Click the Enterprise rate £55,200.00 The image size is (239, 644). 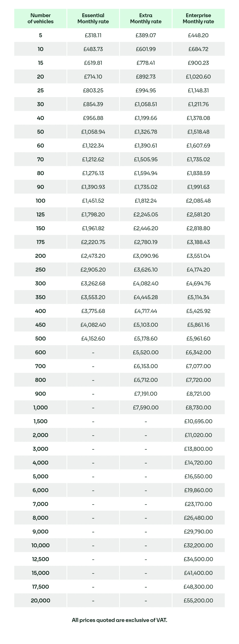[198, 600]
